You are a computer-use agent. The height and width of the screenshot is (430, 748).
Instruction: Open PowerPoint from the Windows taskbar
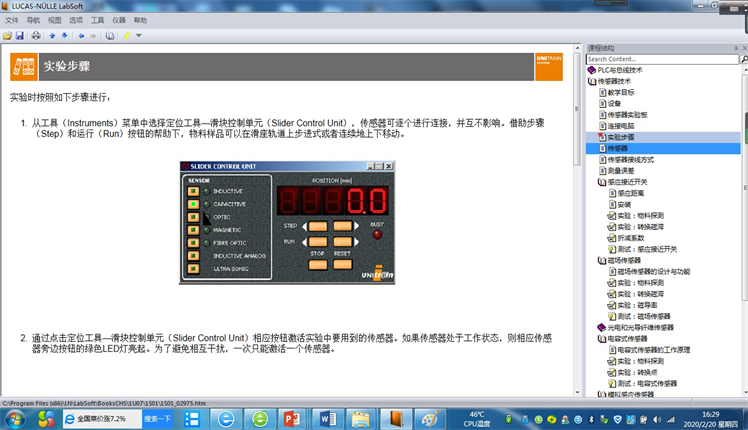(x=293, y=417)
